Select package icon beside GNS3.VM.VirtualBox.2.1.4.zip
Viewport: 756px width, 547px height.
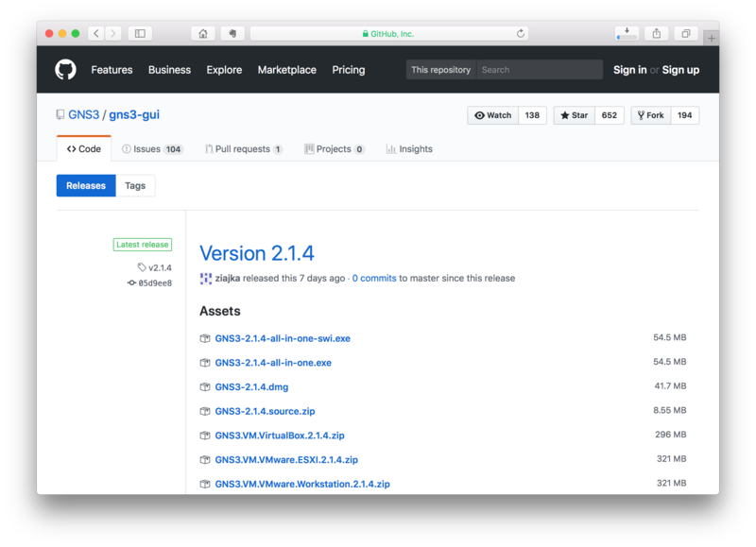[205, 436]
